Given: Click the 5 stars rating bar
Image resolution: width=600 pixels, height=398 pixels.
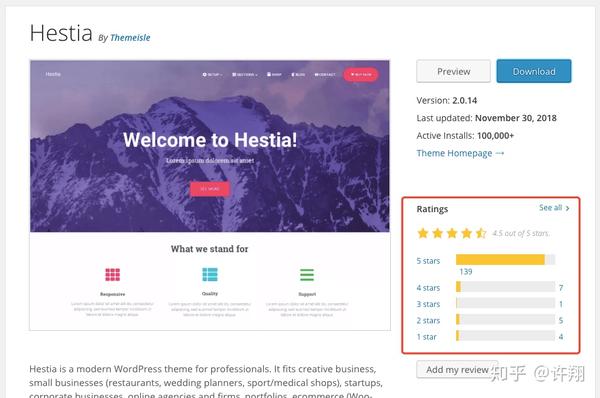Looking at the screenshot, I should [505, 260].
